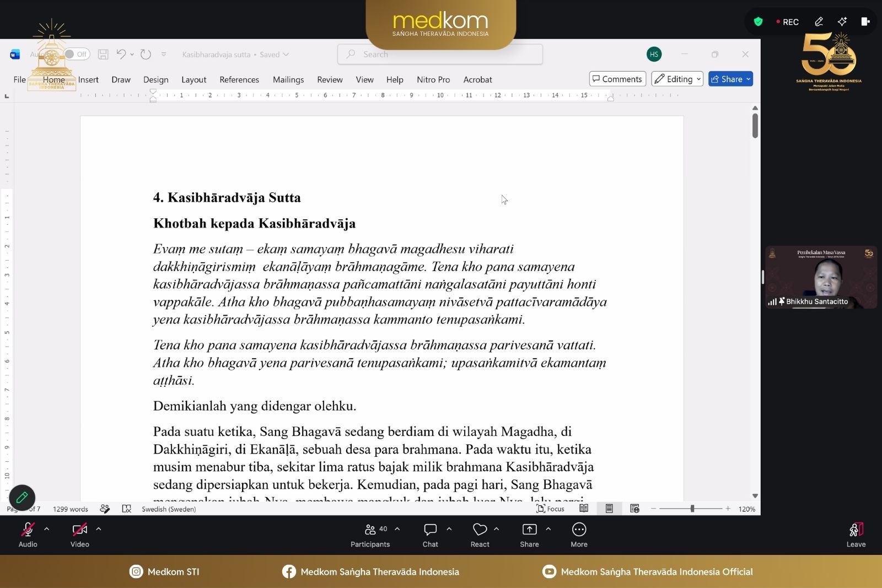
Task: Switch to the Layout tab
Action: click(x=194, y=79)
